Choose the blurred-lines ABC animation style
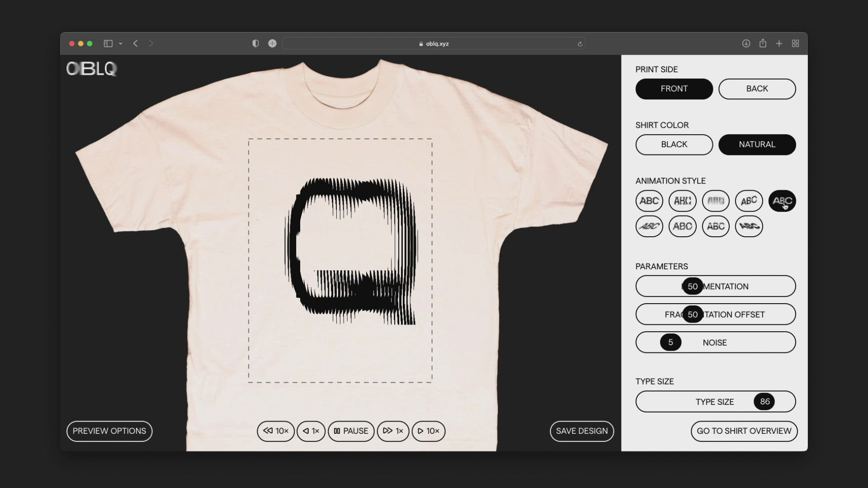This screenshot has width=868, height=488. (716, 201)
